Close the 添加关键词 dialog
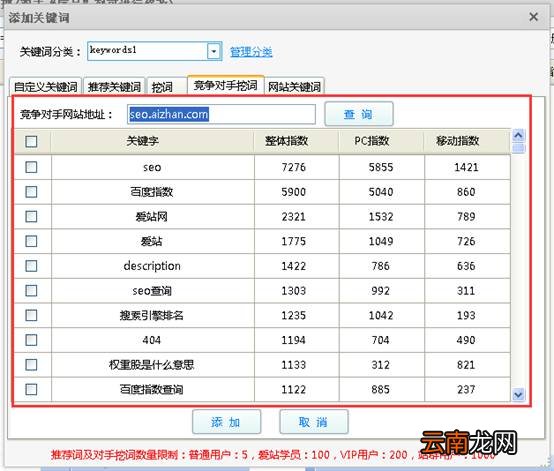The height and width of the screenshot is (471, 554). pyautogui.click(x=534, y=17)
